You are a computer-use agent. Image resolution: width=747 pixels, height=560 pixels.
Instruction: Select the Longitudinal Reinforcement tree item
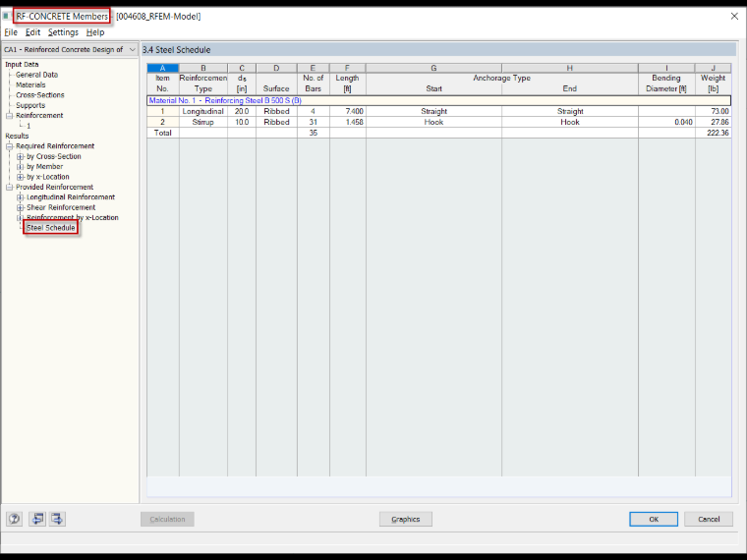(71, 197)
